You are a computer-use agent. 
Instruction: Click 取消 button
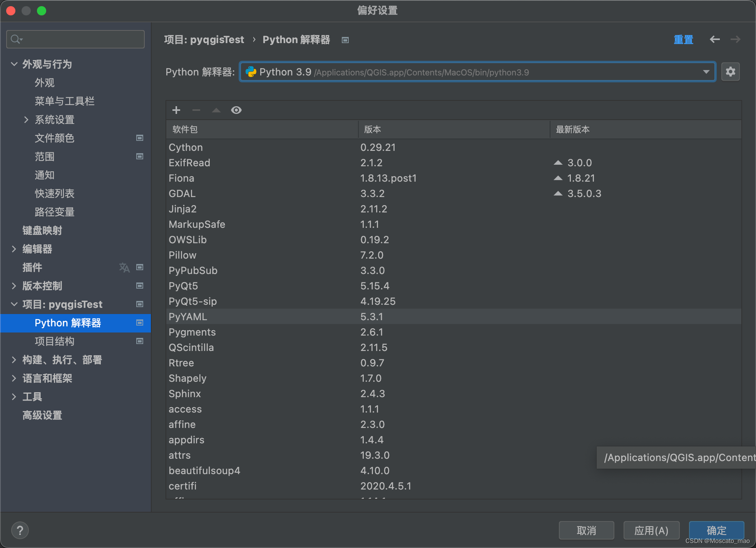point(586,530)
